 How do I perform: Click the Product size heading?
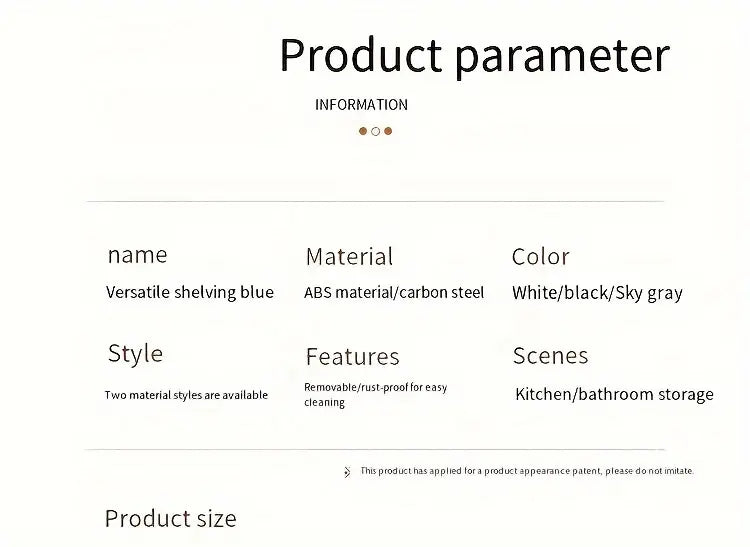click(170, 518)
